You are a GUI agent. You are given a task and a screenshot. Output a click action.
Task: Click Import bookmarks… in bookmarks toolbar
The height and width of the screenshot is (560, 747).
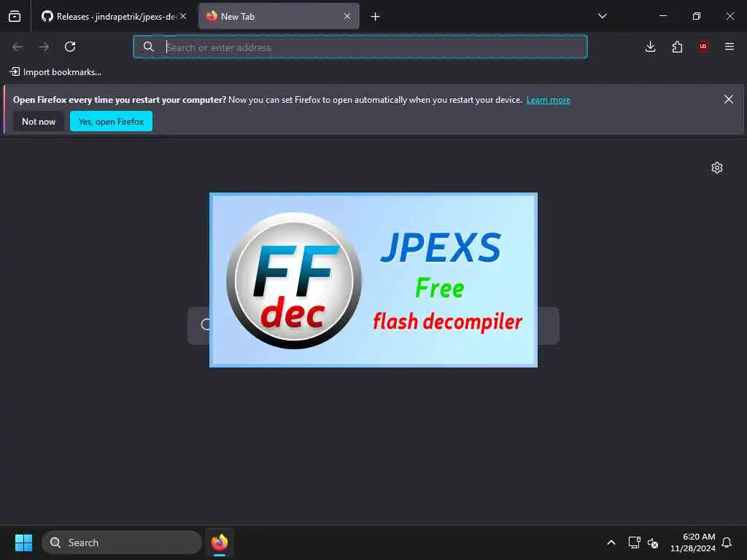tap(55, 72)
